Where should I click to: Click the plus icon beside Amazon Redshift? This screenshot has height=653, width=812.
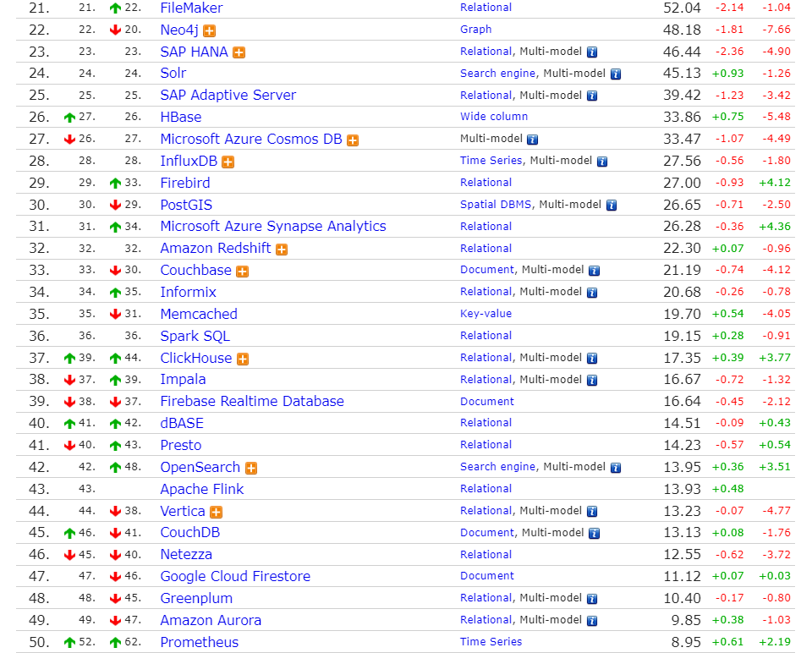click(282, 250)
